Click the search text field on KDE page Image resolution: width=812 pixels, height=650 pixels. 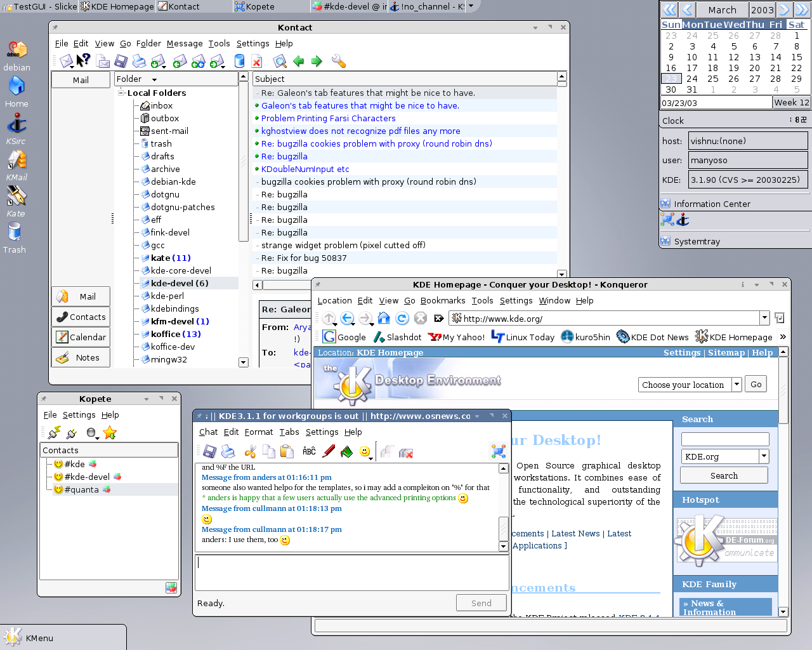coord(724,439)
